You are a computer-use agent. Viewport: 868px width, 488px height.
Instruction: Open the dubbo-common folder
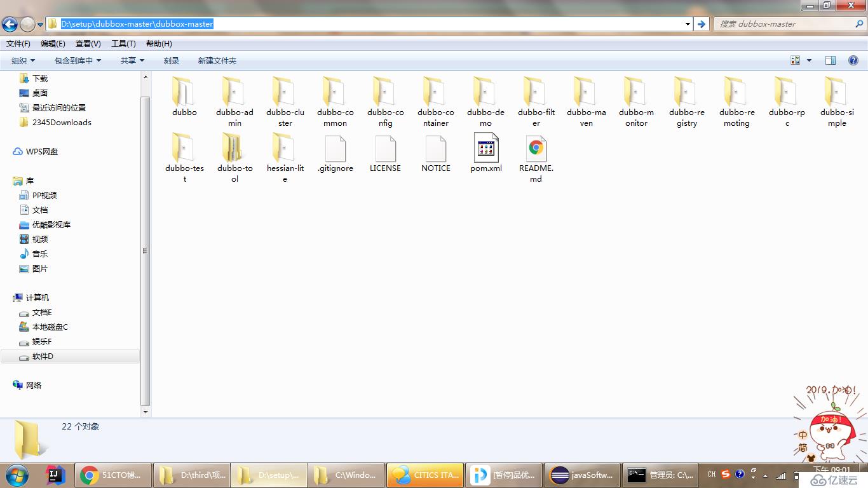(x=335, y=102)
